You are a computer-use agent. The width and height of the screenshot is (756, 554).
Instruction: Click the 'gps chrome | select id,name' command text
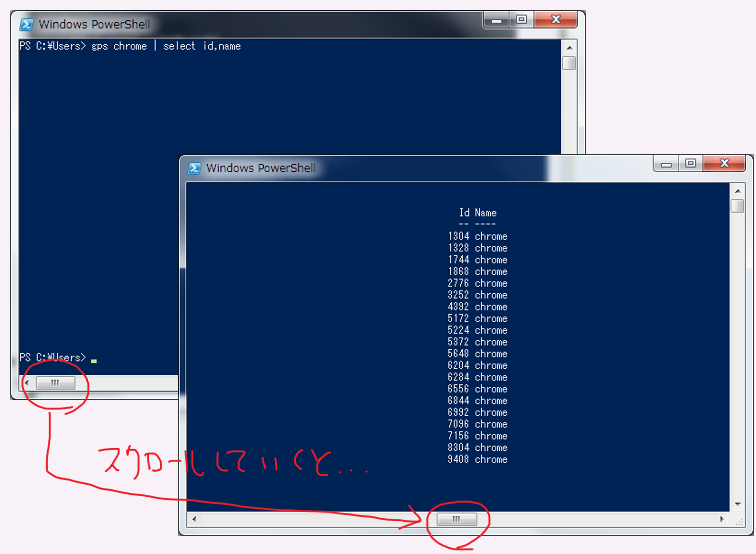pos(166,46)
